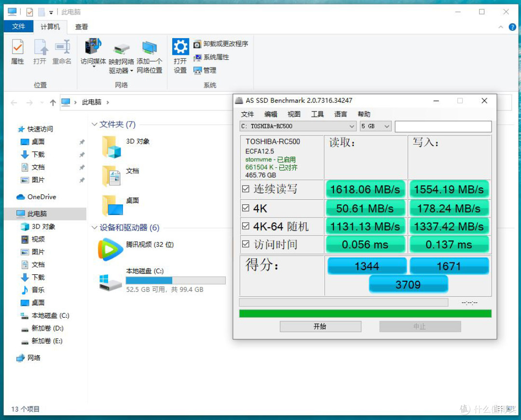Image resolution: width=521 pixels, height=420 pixels.
Task: Open the 编辑 menu in AS SSD Benchmark
Action: 271,115
